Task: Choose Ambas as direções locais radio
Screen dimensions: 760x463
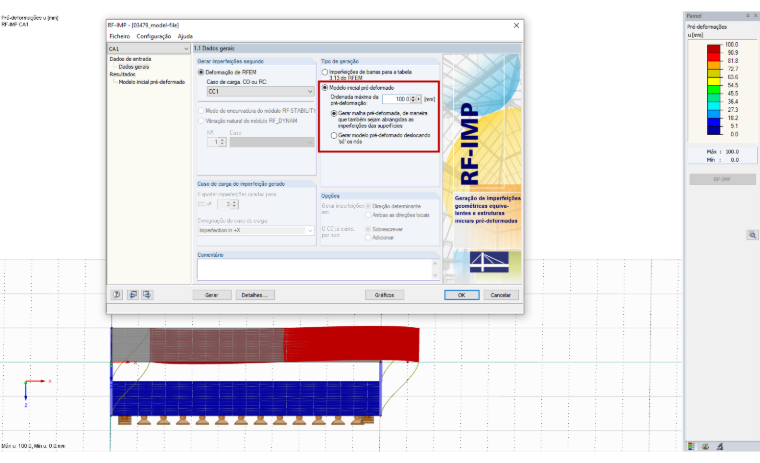Action: tap(368, 215)
